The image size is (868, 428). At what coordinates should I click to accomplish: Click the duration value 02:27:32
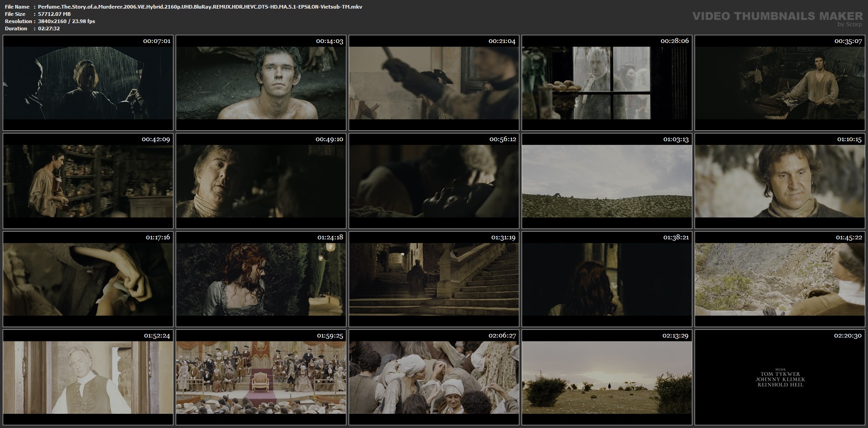[x=49, y=29]
